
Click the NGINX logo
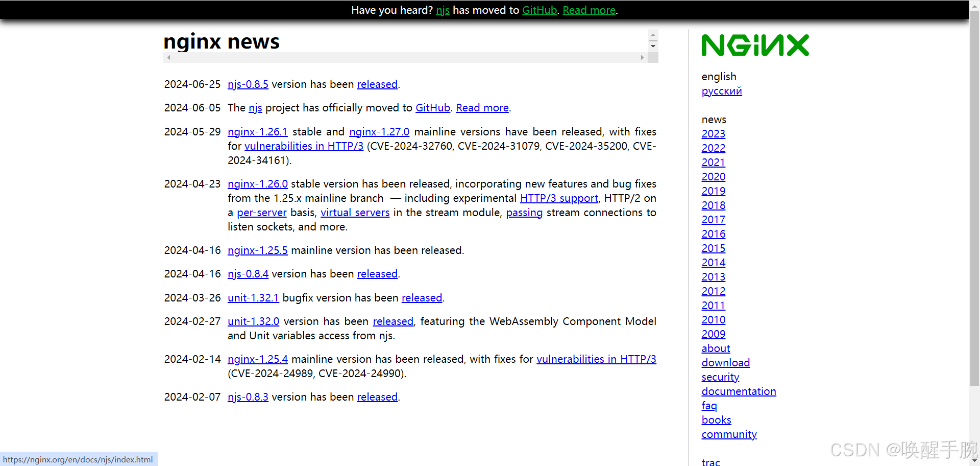click(x=755, y=45)
